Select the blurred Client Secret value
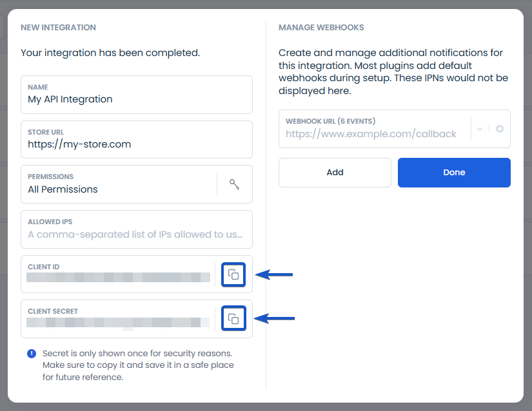 119,322
